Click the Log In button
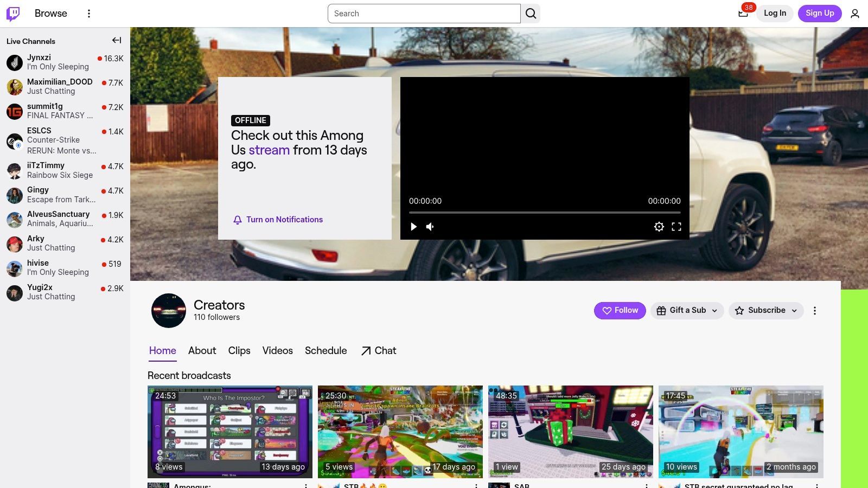 point(775,14)
